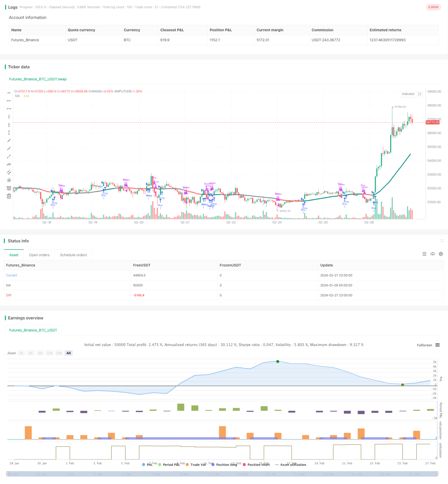Screen dimensions: 448x484
Task: Click the Diff value -5145.4
Action: 139,295
